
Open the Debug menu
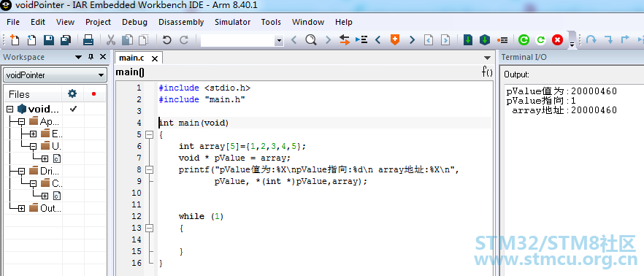pos(134,22)
